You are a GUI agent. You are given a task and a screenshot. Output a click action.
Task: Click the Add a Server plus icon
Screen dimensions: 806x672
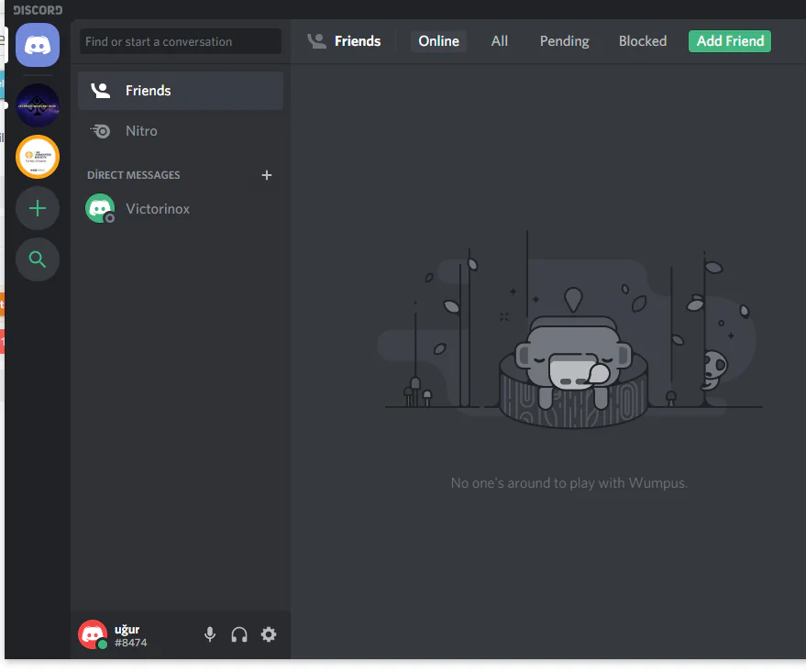pos(37,208)
